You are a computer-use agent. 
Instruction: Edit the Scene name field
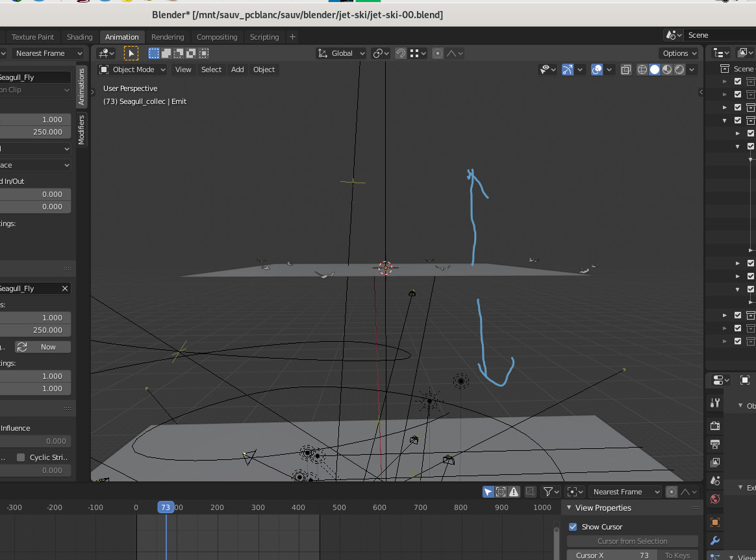(720, 35)
